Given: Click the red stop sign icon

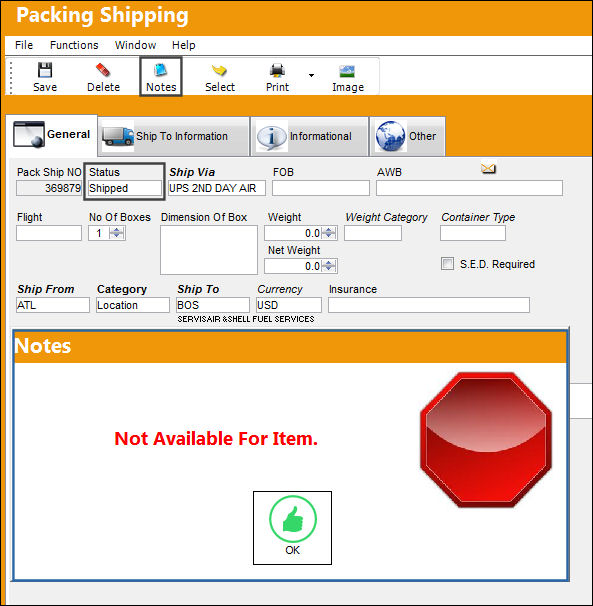Looking at the screenshot, I should pyautogui.click(x=486, y=440).
